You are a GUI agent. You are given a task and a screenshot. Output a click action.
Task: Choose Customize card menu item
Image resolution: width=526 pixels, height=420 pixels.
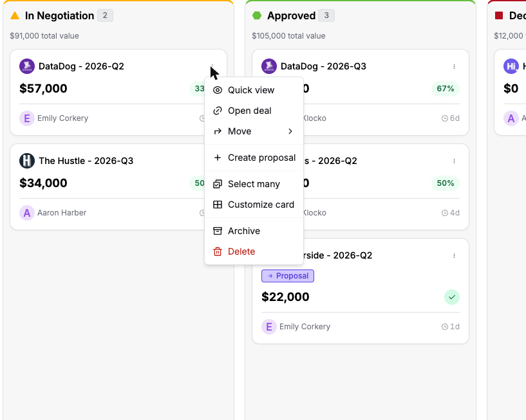click(x=254, y=205)
